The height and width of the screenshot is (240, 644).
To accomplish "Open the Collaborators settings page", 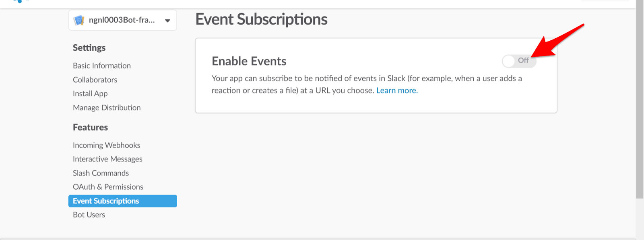I will tap(95, 80).
